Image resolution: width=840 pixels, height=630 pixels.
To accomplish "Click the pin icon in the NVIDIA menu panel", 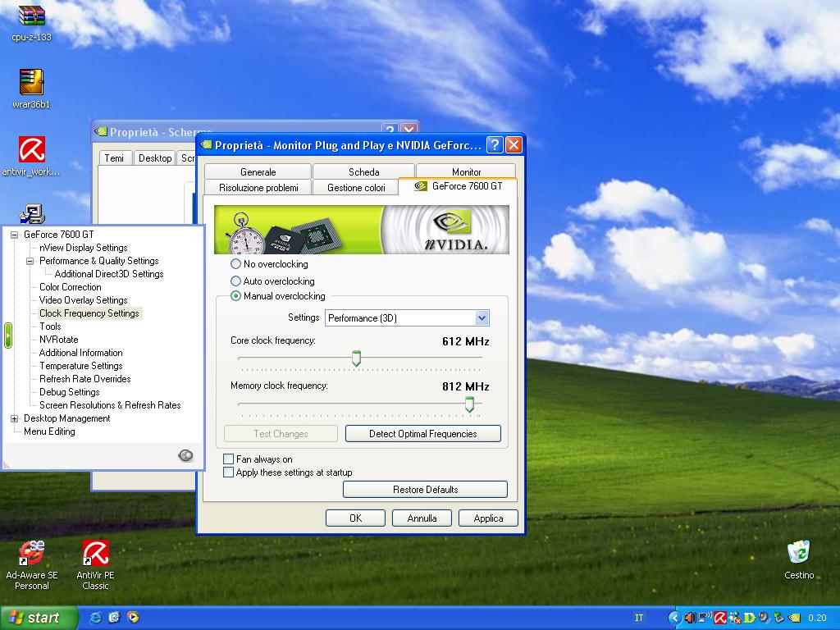I will 185,455.
